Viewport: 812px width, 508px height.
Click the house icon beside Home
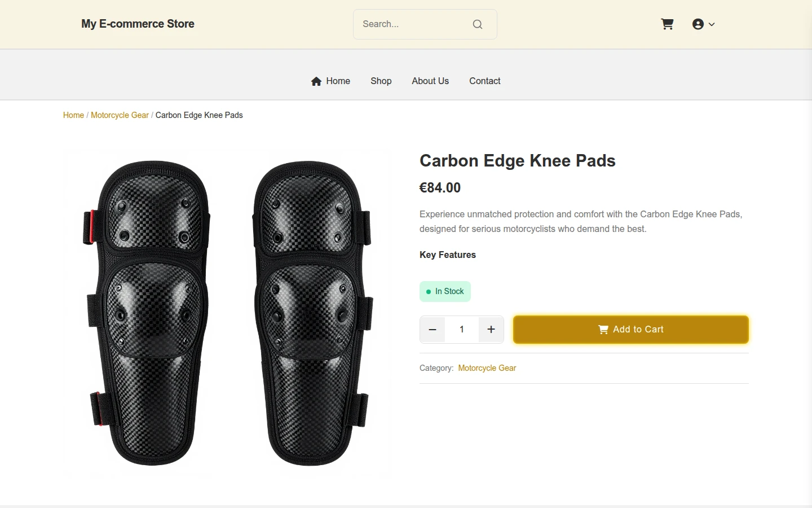click(x=316, y=81)
